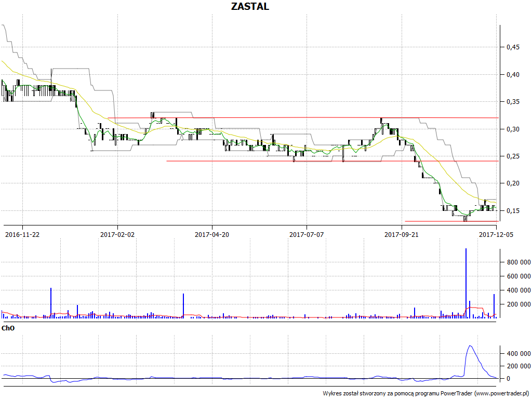Click the PowerTrader credit text

point(425,393)
